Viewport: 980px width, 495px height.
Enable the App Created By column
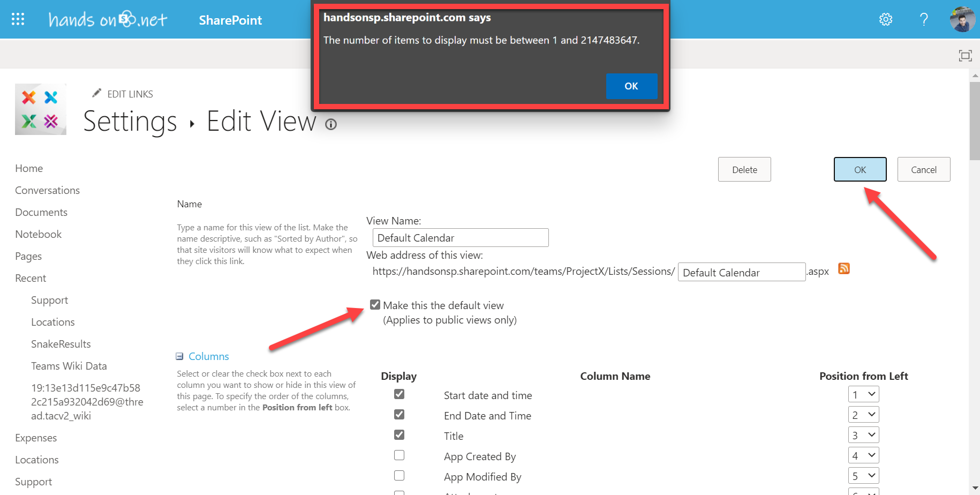pos(399,455)
